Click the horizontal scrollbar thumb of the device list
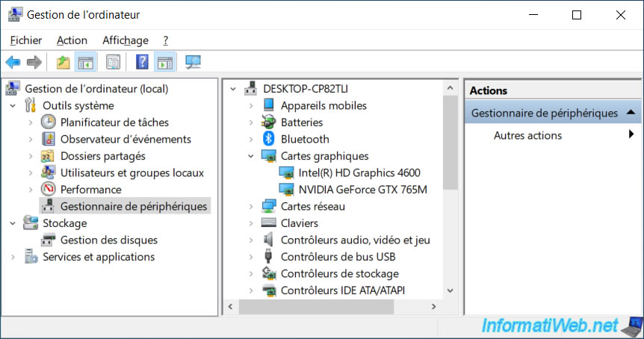Viewport: 644px width, 339px height. pyautogui.click(x=316, y=307)
